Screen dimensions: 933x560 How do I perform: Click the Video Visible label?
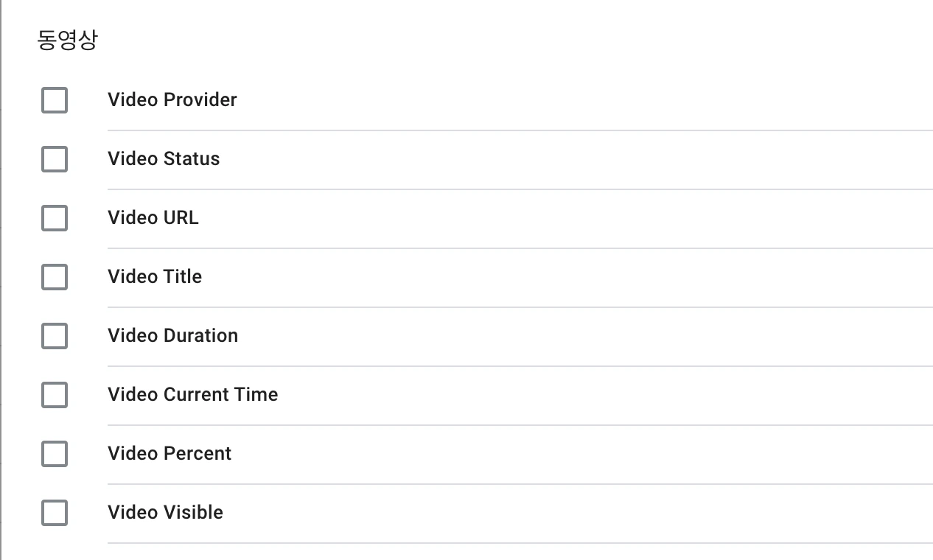point(165,513)
